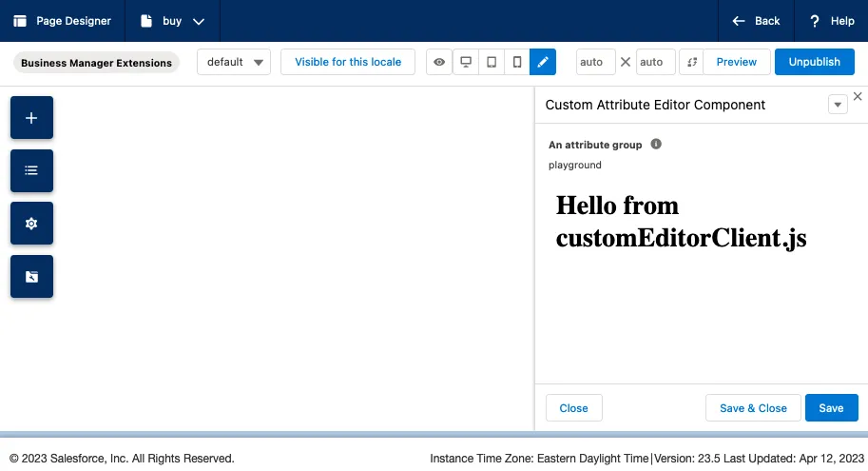Screen dimensions: 868x471
Task: Click the plus add component button
Action: (31, 118)
